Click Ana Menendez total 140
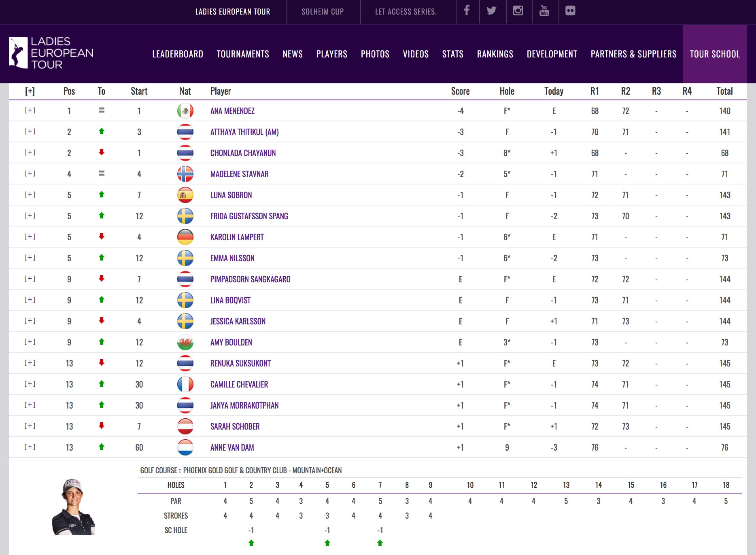Image resolution: width=756 pixels, height=555 pixels. click(x=724, y=111)
